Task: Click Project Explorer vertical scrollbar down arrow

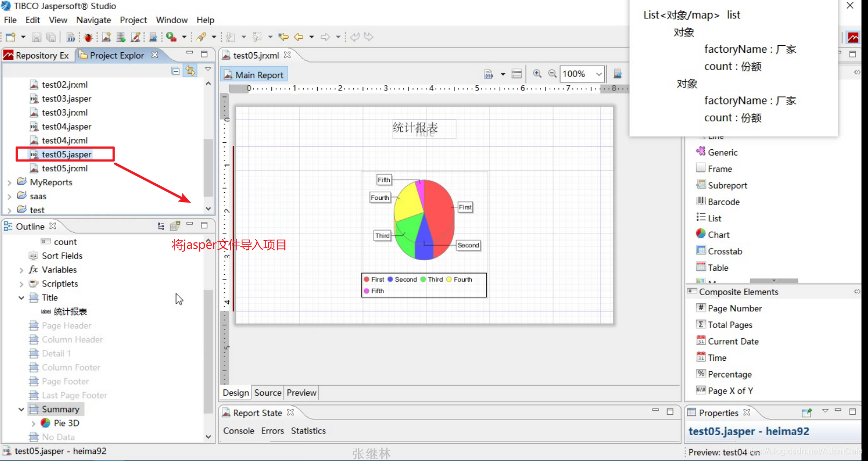Action: [x=208, y=209]
